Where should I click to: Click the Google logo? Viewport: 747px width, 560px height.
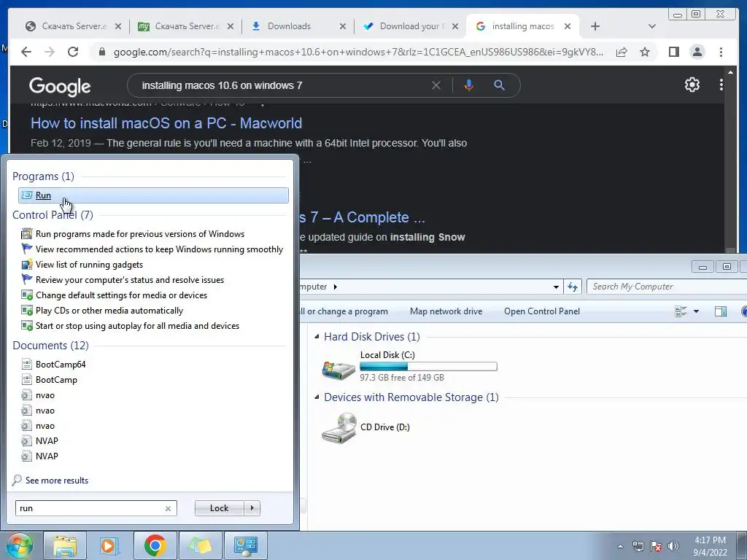[60, 86]
